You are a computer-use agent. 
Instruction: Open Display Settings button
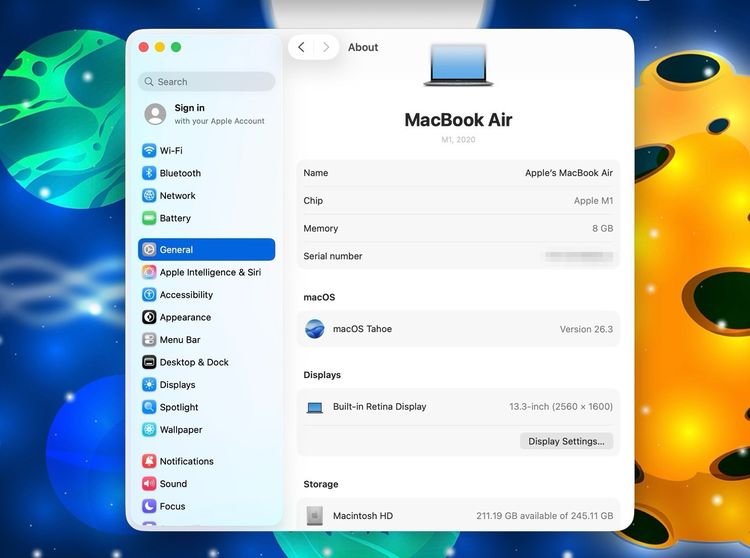click(566, 441)
